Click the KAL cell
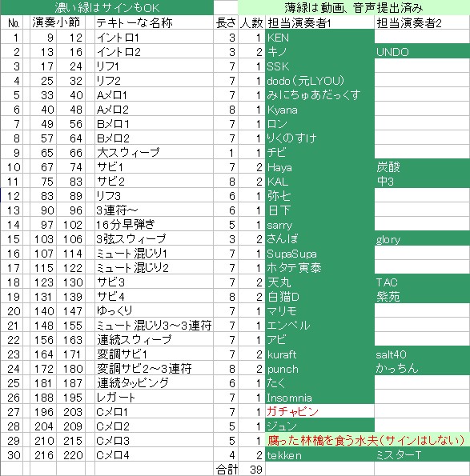Viewport: 470px width, 476px height. point(319,181)
